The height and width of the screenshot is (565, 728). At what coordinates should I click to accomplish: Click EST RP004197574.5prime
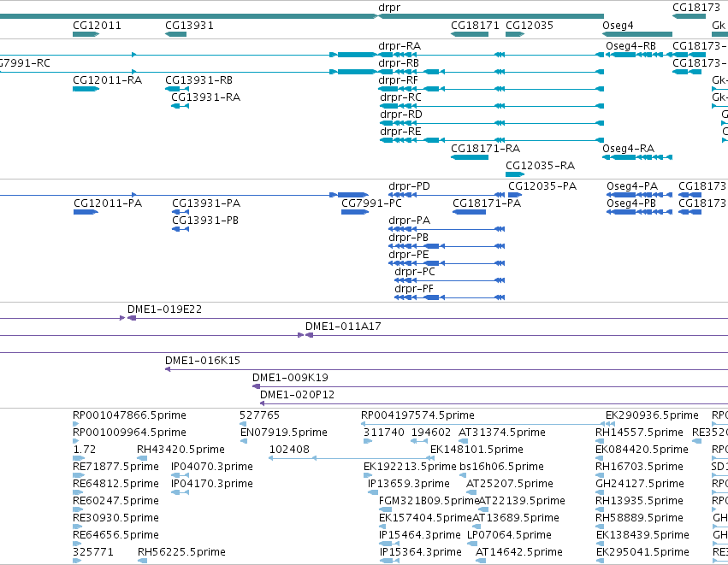coord(417,415)
